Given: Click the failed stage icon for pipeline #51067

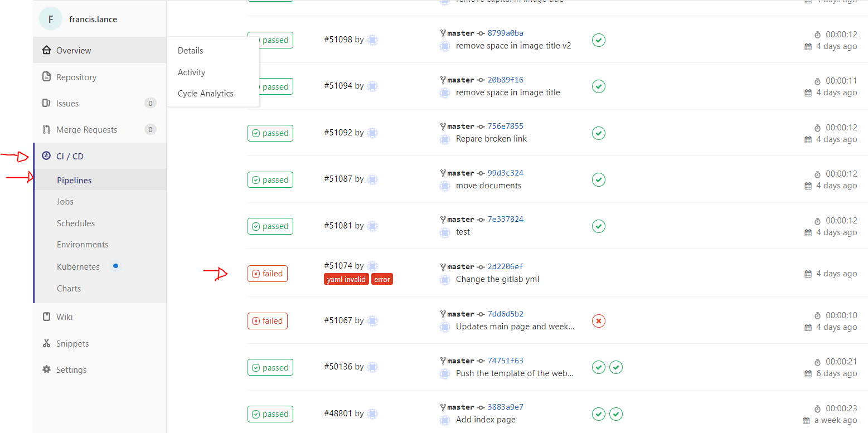Looking at the screenshot, I should 598,321.
